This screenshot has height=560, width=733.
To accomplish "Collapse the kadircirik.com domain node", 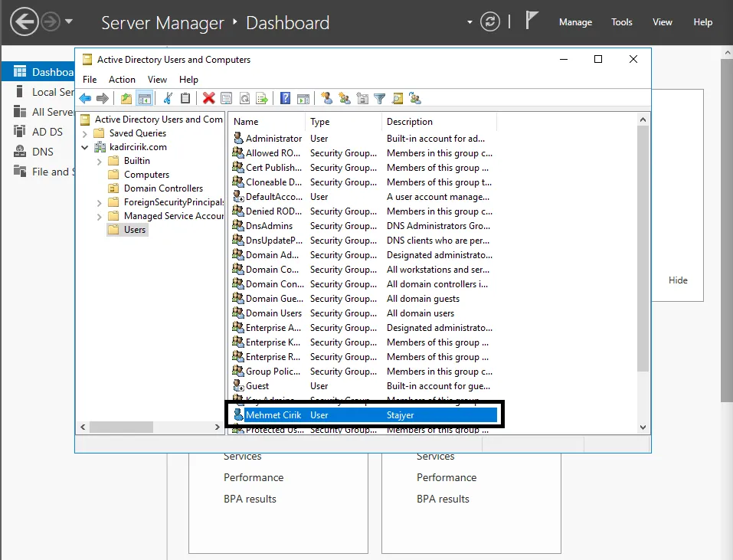I will click(84, 147).
